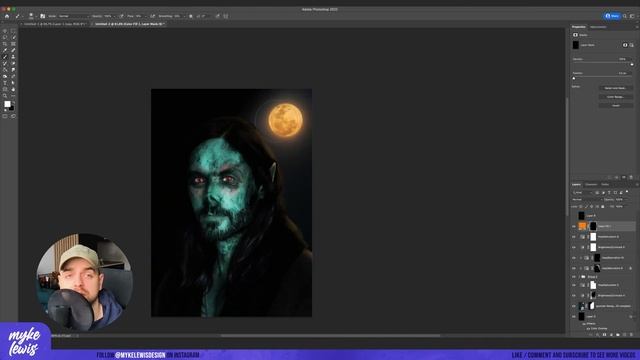Go to the Home screen icon

coord(7,16)
